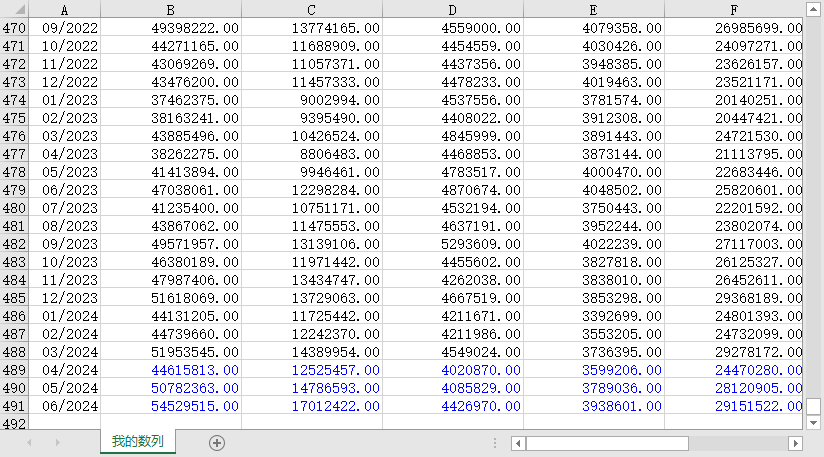Select blue cell 17012422.00
Image resolution: width=824 pixels, height=457 pixels.
click(x=312, y=406)
